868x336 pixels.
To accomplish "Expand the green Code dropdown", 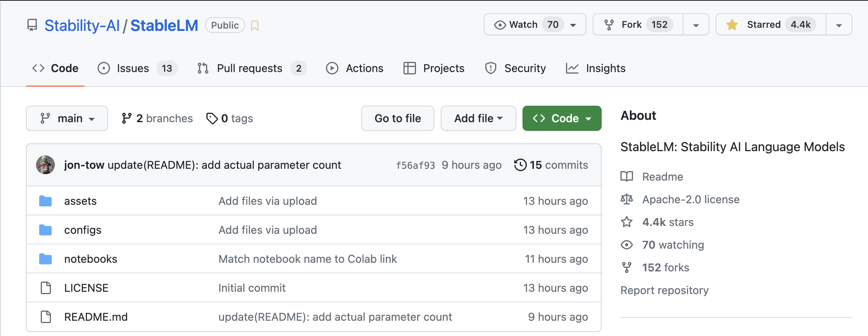I will point(562,118).
